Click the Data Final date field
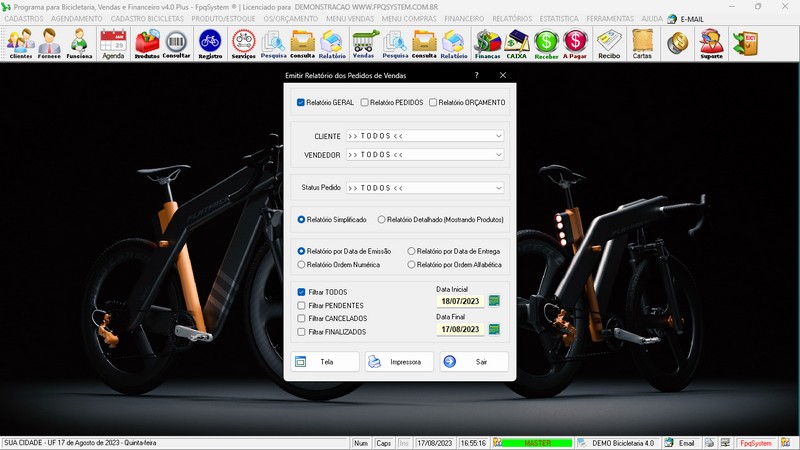 [459, 329]
